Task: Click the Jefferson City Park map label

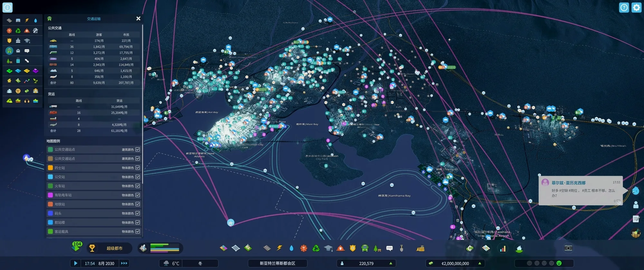Action: 322,157
